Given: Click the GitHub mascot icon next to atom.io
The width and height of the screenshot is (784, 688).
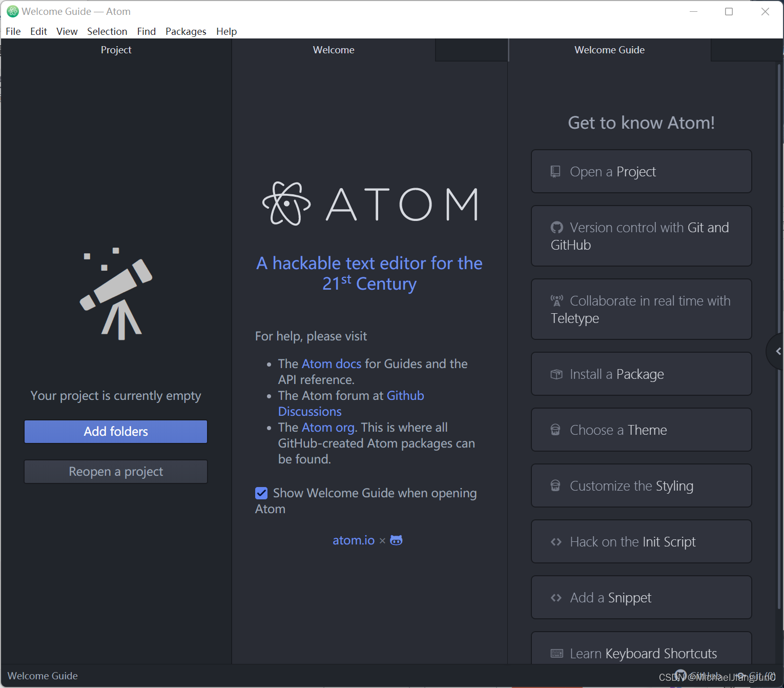Looking at the screenshot, I should tap(396, 540).
